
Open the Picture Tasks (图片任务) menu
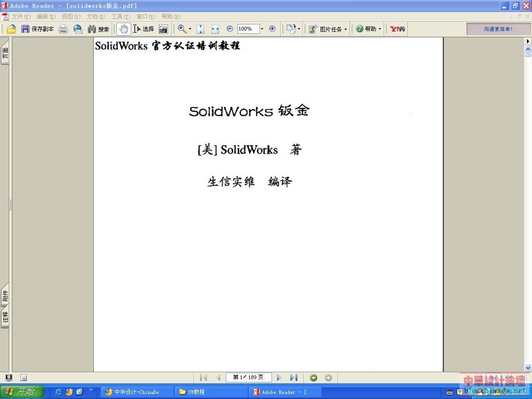[328, 29]
